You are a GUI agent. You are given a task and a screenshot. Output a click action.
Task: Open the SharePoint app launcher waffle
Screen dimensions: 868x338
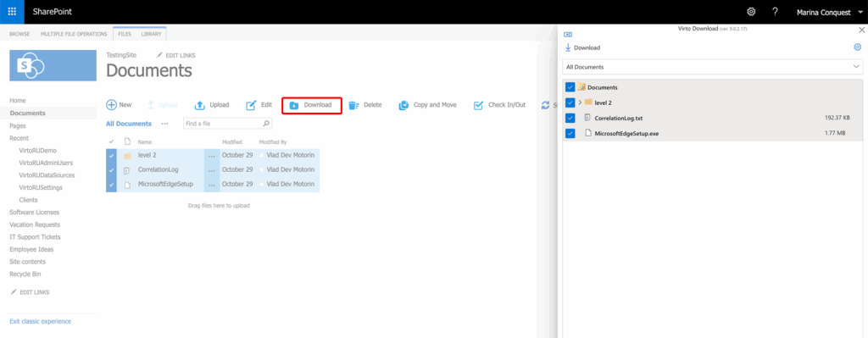tap(12, 12)
